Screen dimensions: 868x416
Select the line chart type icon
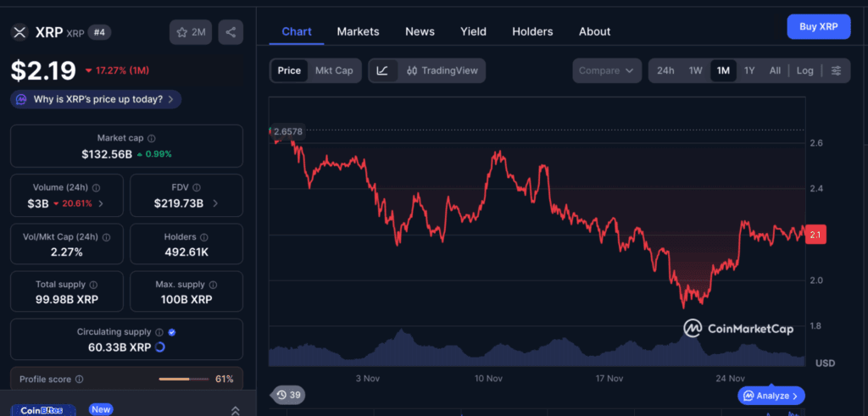[x=382, y=70]
